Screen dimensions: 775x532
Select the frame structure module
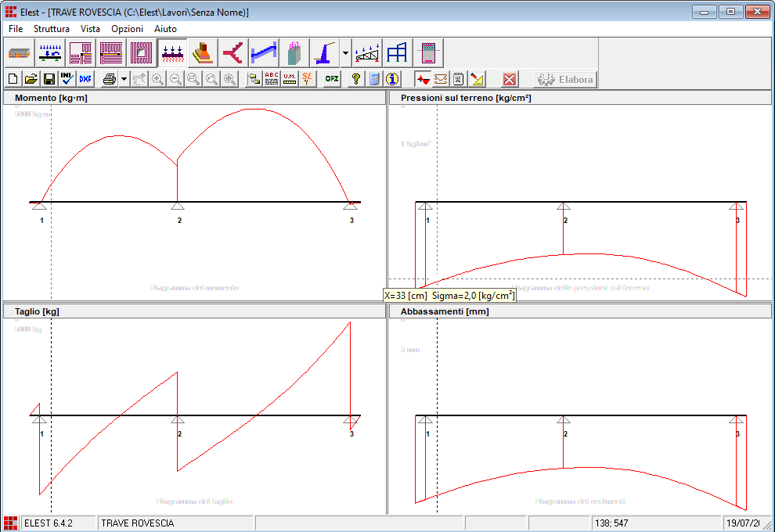tap(398, 52)
